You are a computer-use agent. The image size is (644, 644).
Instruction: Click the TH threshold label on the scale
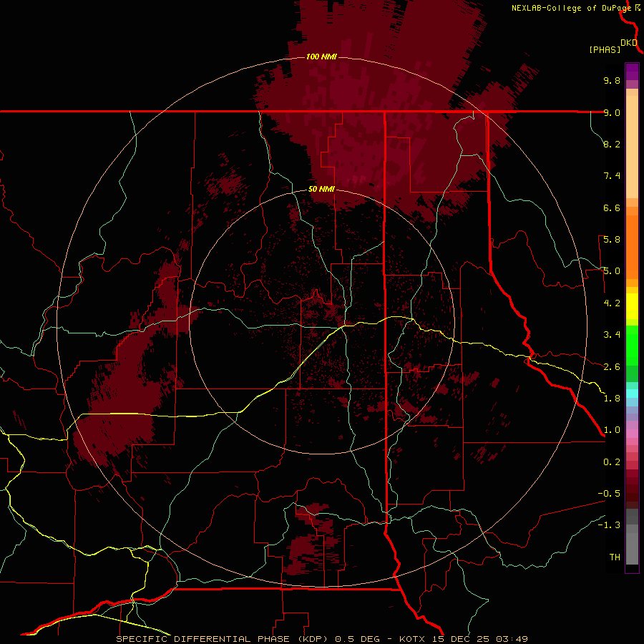click(615, 557)
